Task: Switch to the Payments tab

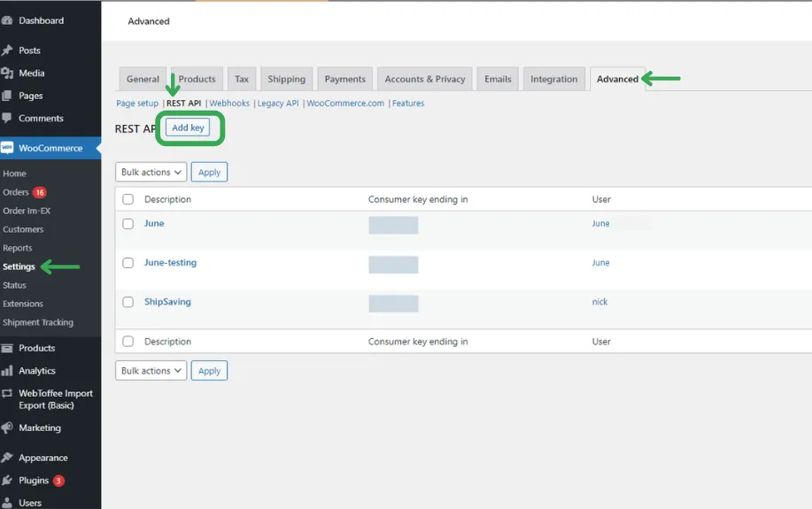Action: point(344,79)
